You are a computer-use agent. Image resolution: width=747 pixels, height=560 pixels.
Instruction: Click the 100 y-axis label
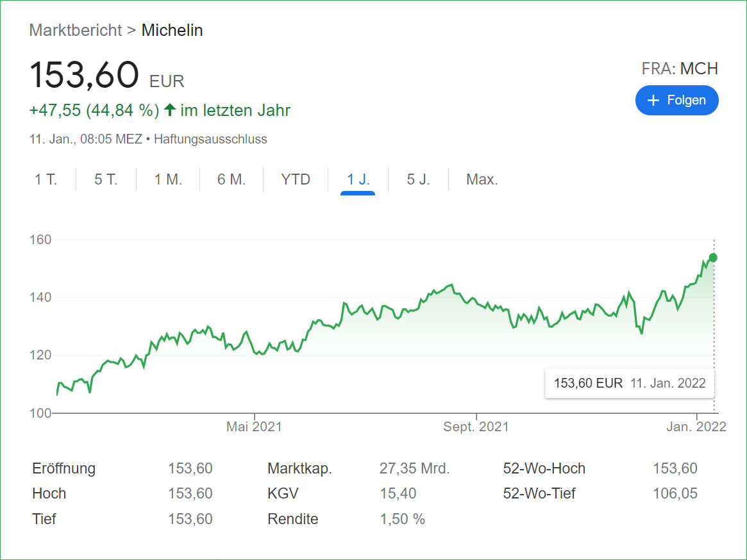tap(40, 413)
